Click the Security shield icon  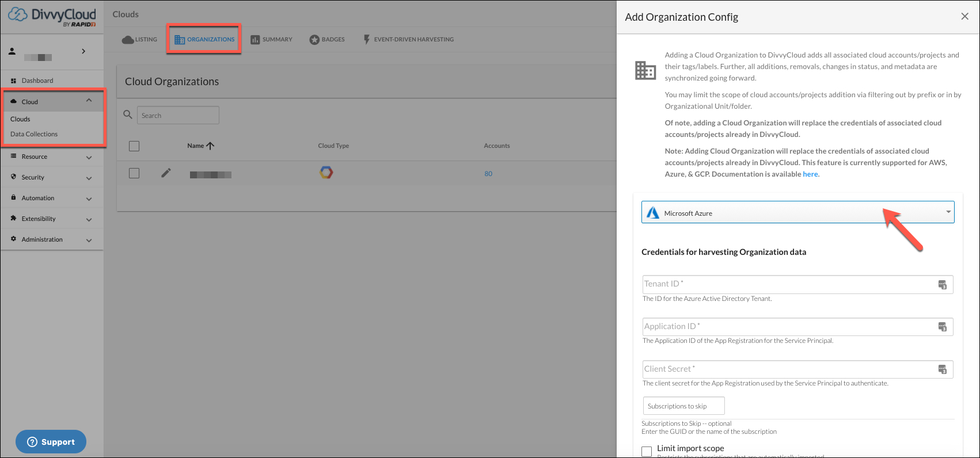coord(13,177)
